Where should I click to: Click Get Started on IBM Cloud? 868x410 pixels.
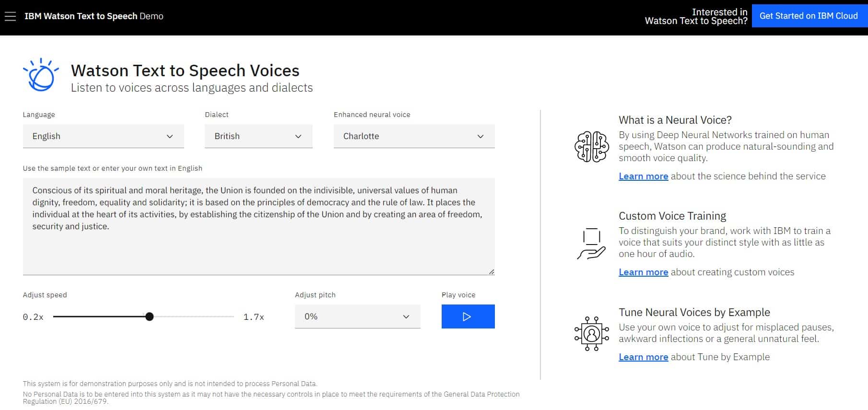coord(809,16)
